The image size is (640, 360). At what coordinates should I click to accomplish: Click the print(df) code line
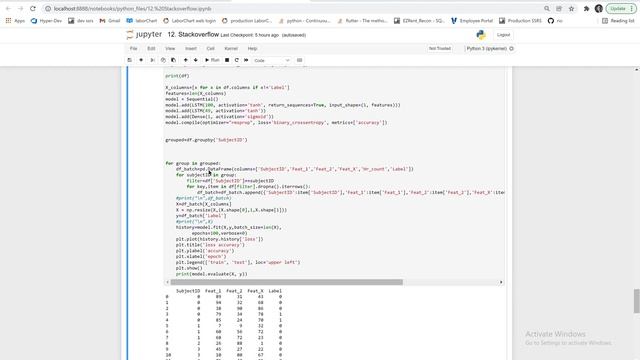(177, 76)
